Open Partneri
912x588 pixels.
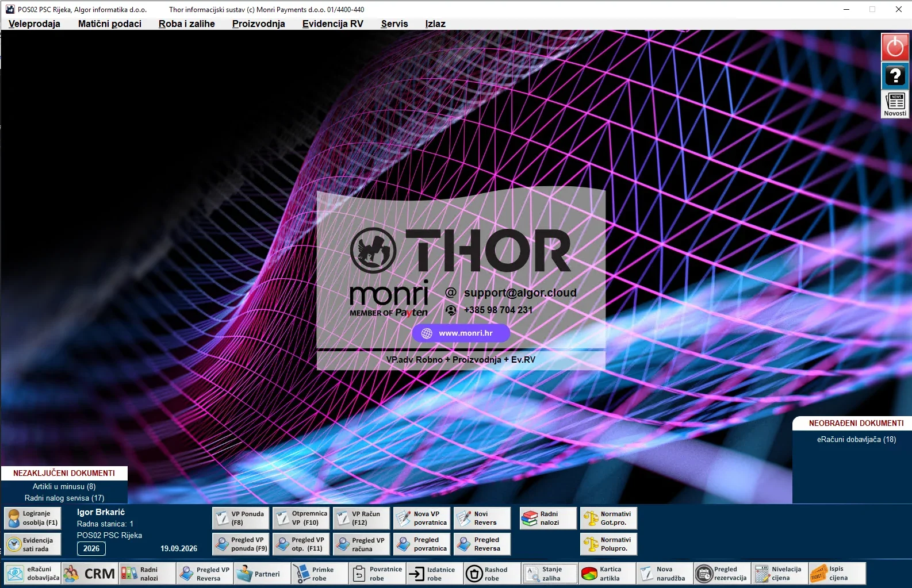pyautogui.click(x=263, y=574)
